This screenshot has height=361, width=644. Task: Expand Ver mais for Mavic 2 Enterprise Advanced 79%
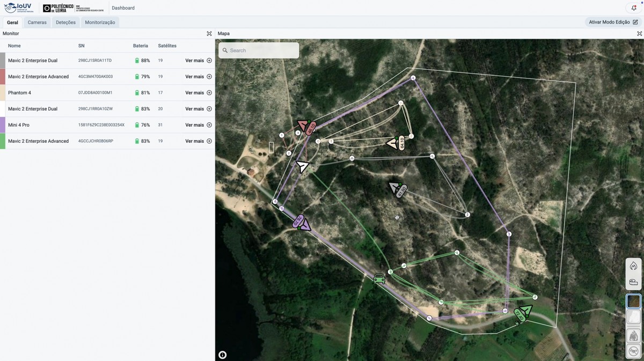pyautogui.click(x=199, y=77)
